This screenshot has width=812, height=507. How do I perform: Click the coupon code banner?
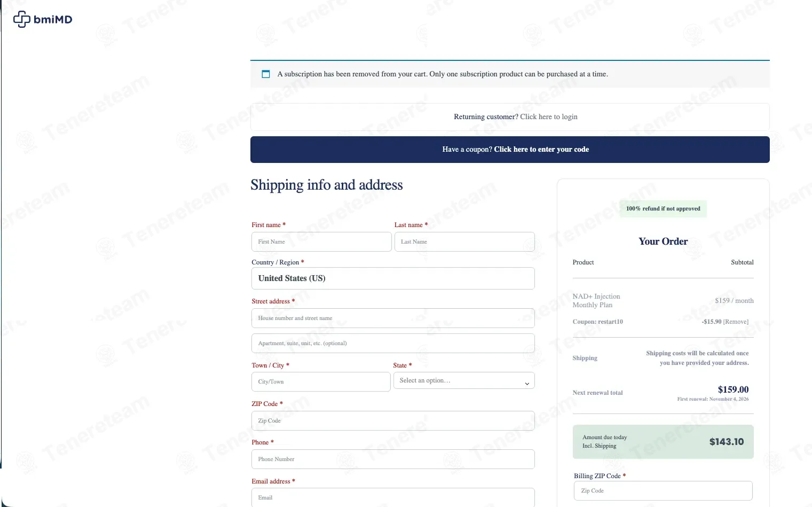510,150
